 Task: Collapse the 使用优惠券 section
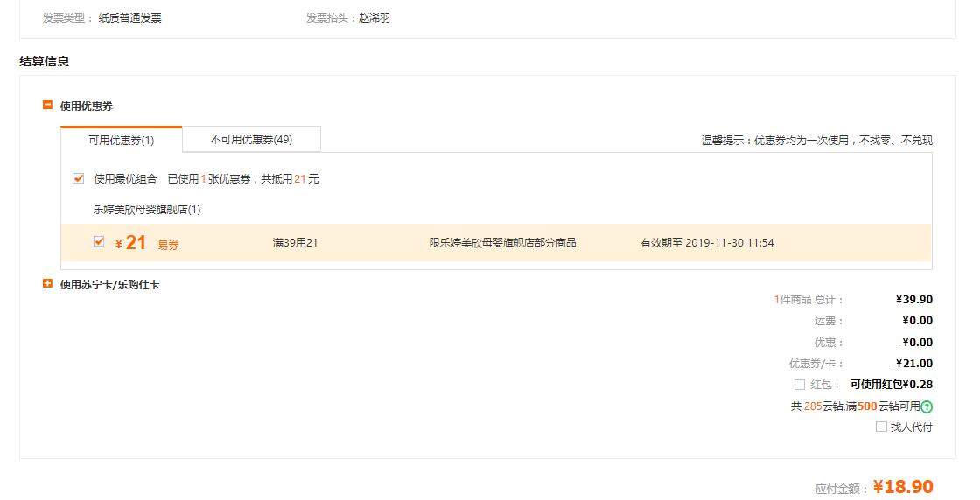(47, 105)
